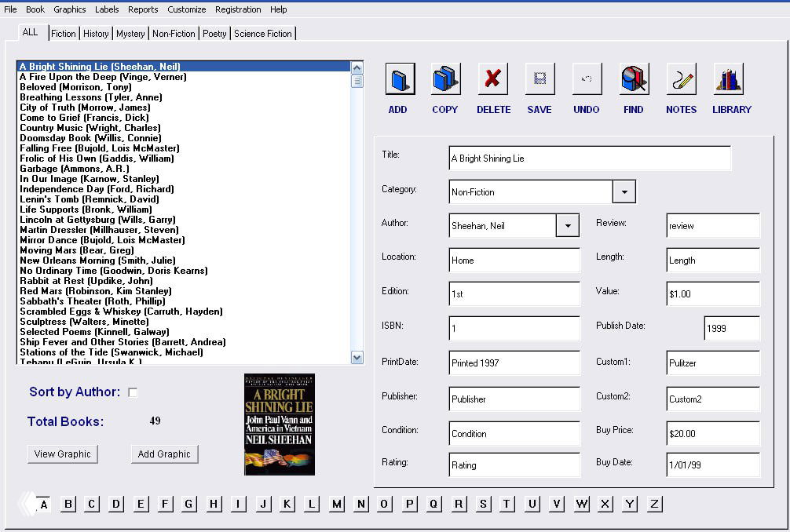Click the COPY books icon
The width and height of the screenshot is (790, 532).
(445, 79)
